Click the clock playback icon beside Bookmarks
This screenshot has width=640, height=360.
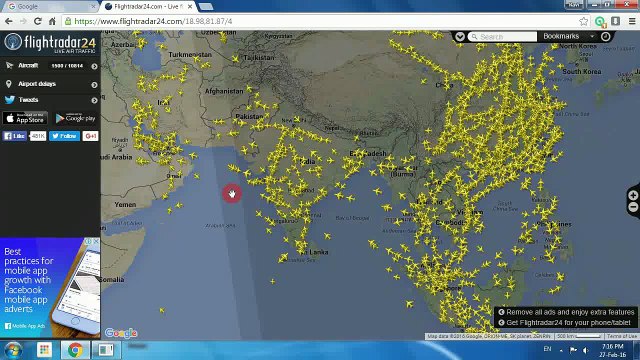click(606, 36)
